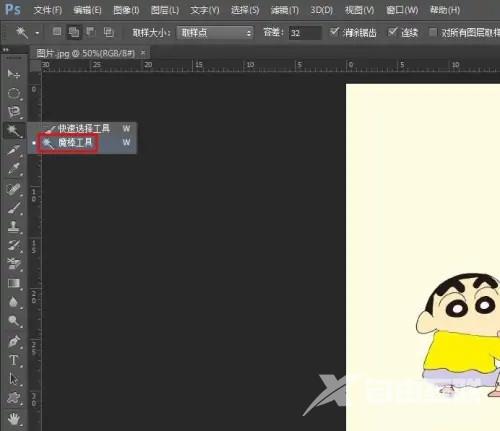Viewport: 500px width, 431px height.
Task: Choose 魔棒工具 from the flyout
Action: click(83, 143)
